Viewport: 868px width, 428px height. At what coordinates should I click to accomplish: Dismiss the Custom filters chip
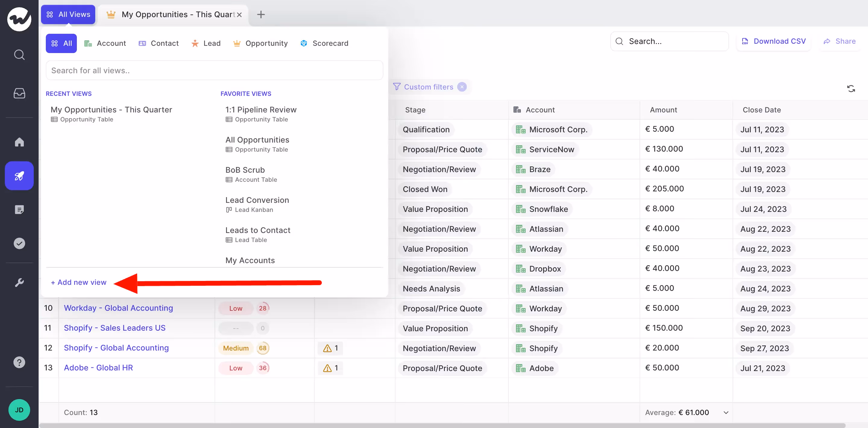[x=462, y=87]
